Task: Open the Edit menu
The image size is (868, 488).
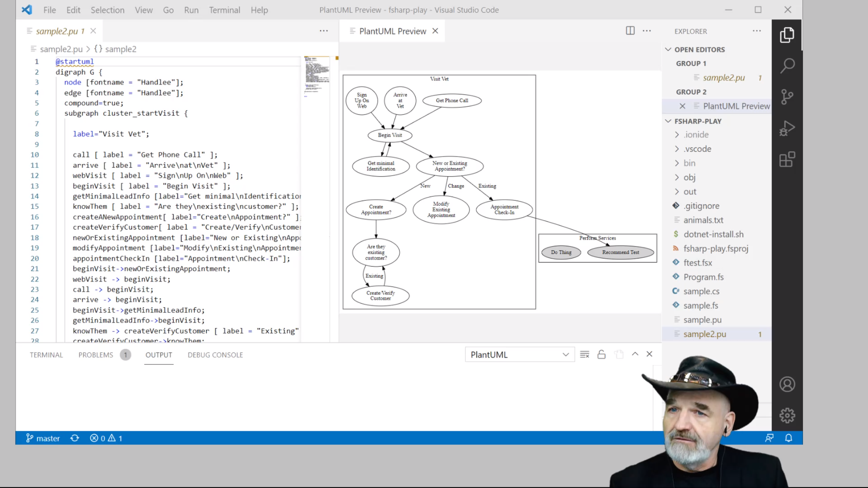Action: pos(73,10)
